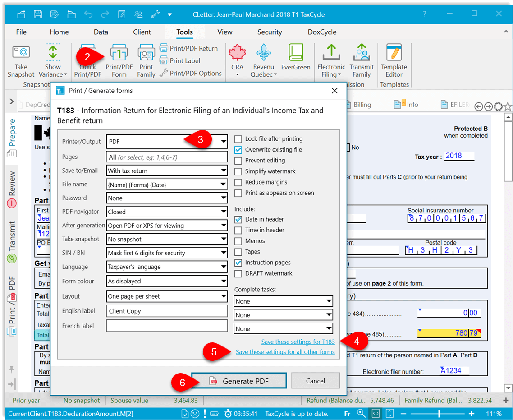This screenshot has height=420, width=513.
Task: Open Print/PDF Options wrench item
Action: pyautogui.click(x=190, y=74)
